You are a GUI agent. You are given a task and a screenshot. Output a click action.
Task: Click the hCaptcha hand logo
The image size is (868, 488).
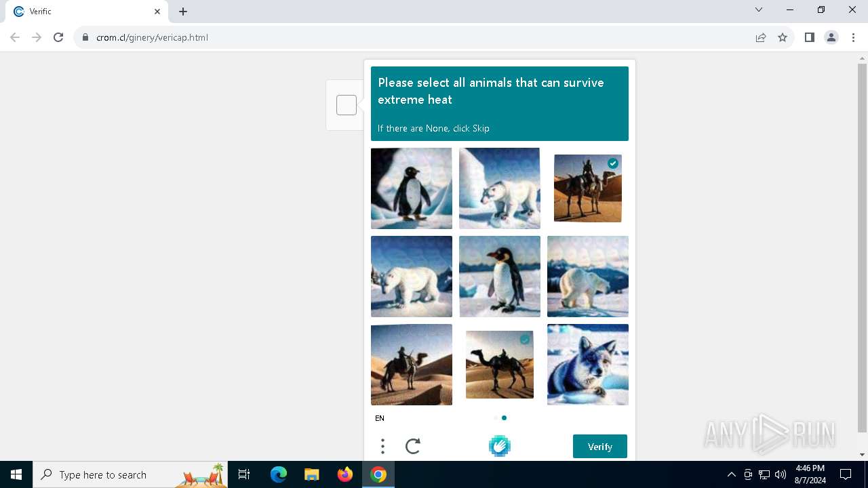coord(500,446)
